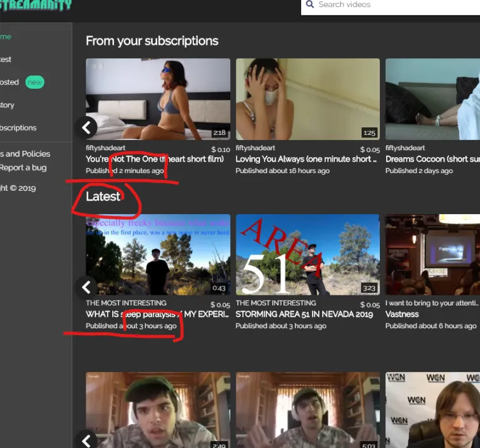Viewport: 480px width, 448px height.
Task: Open the Home sidebar item
Action: pyautogui.click(x=6, y=37)
